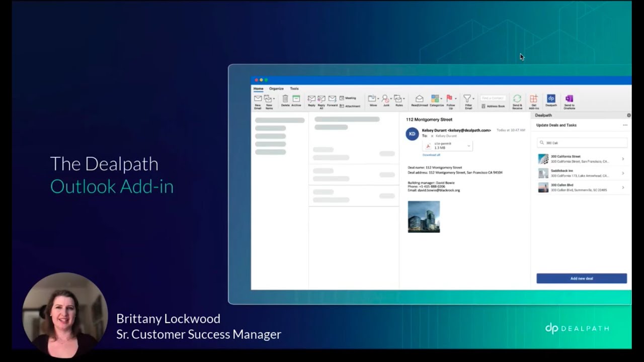This screenshot has height=362, width=644.
Task: Close the Dealpath side panel
Action: click(628, 115)
